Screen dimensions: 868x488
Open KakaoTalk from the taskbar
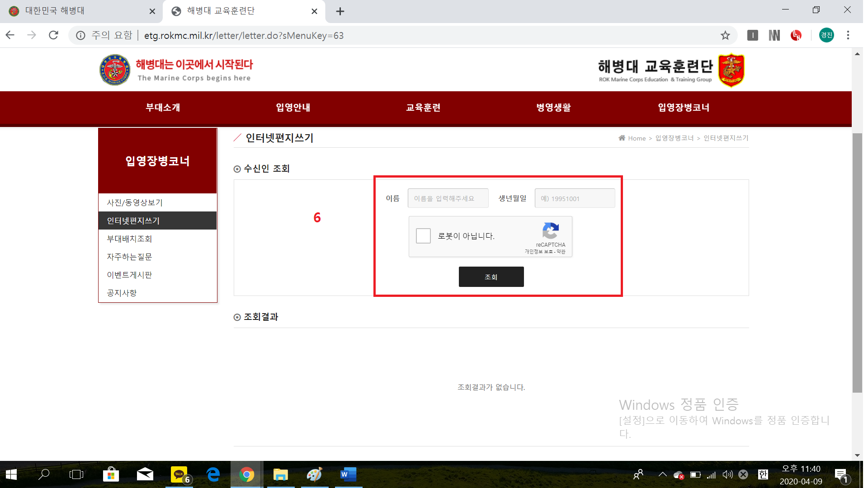(x=179, y=474)
